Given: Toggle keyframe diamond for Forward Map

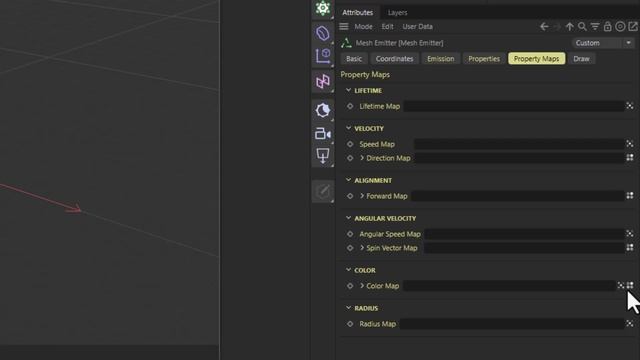Looking at the screenshot, I should pos(350,196).
